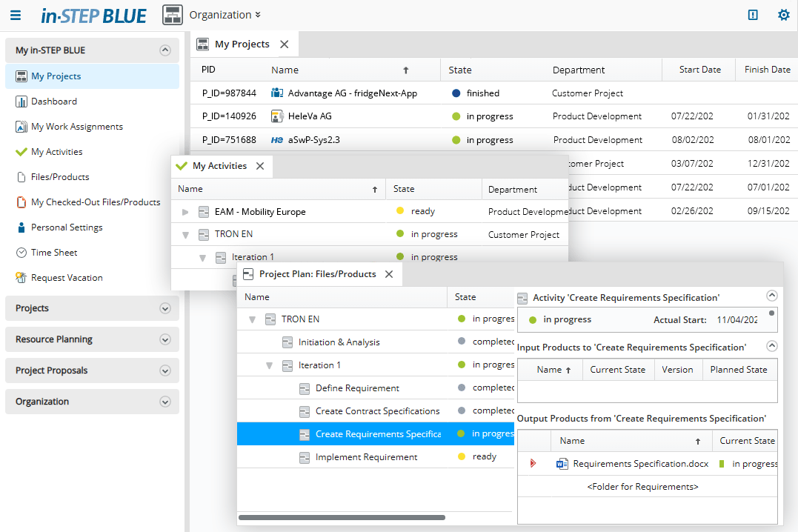
Task: Switch to the My Activities tab
Action: [219, 166]
